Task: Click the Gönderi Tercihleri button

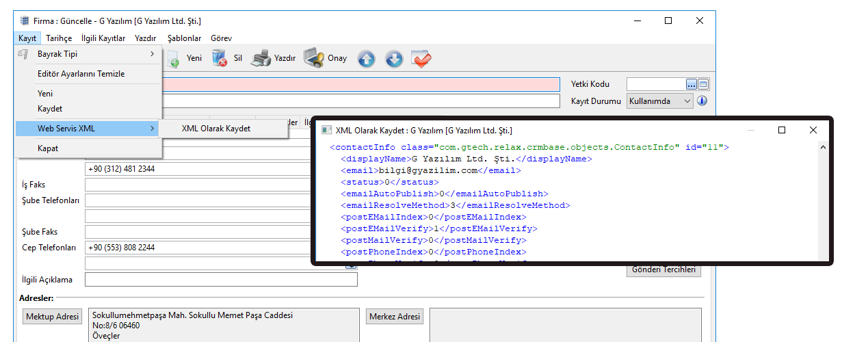Action: point(663,270)
